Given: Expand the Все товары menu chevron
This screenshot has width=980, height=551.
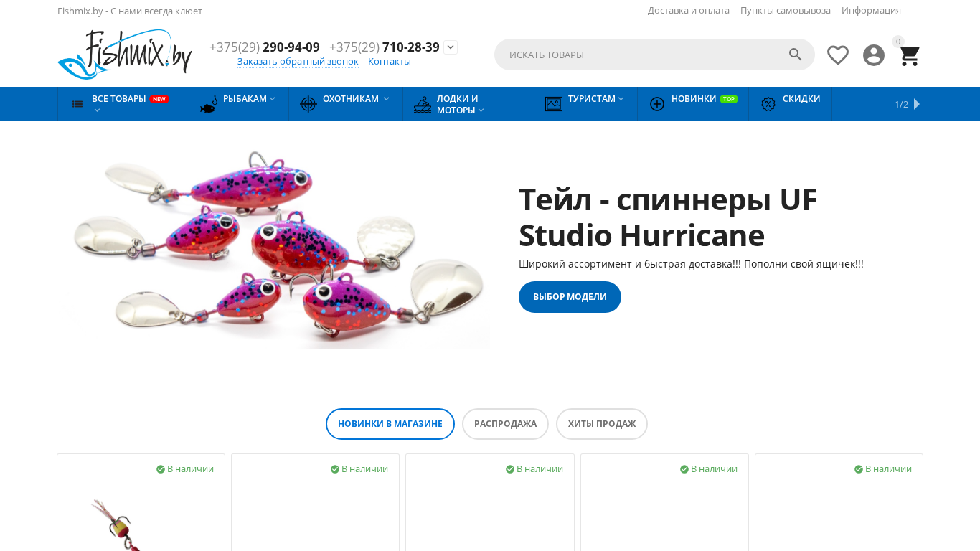Looking at the screenshot, I should coord(97,110).
